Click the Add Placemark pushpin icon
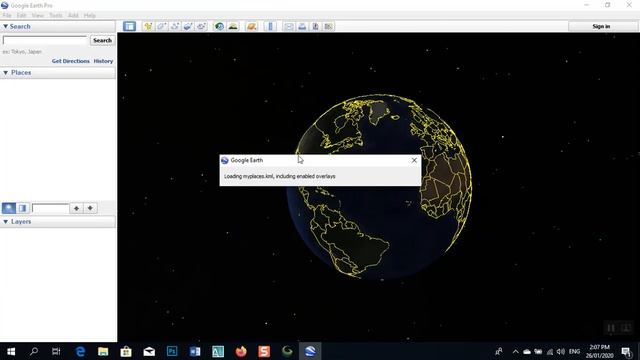Screen dimensions: 640x360 click(148, 26)
